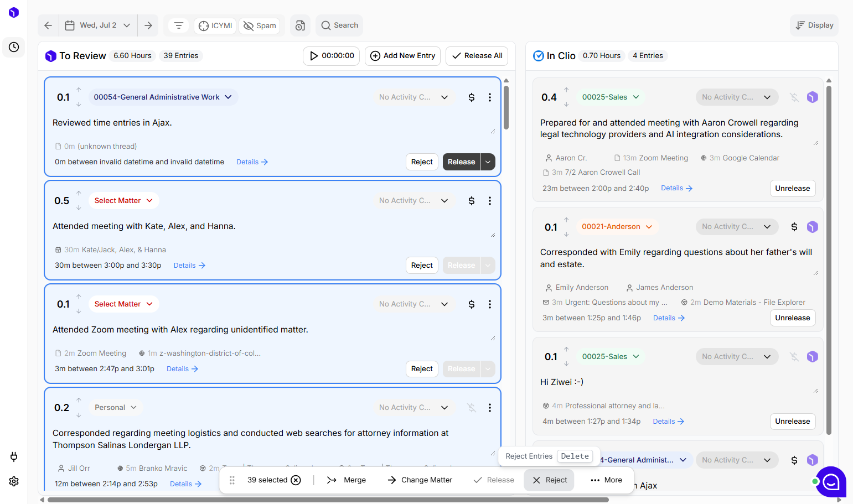Release the General Administrative Work entry
Image resolution: width=853 pixels, height=504 pixels.
click(461, 162)
